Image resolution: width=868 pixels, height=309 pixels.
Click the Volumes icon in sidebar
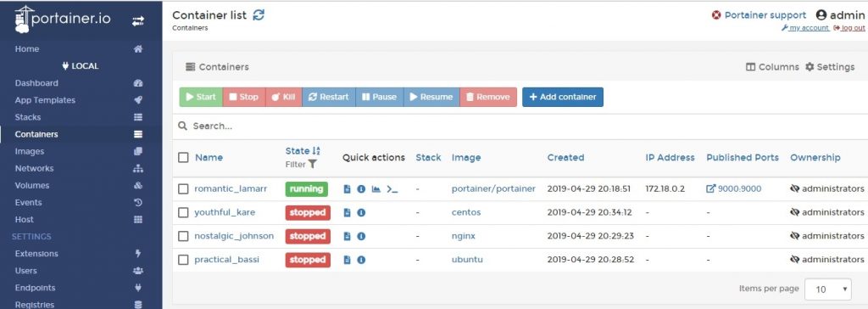pyautogui.click(x=138, y=185)
